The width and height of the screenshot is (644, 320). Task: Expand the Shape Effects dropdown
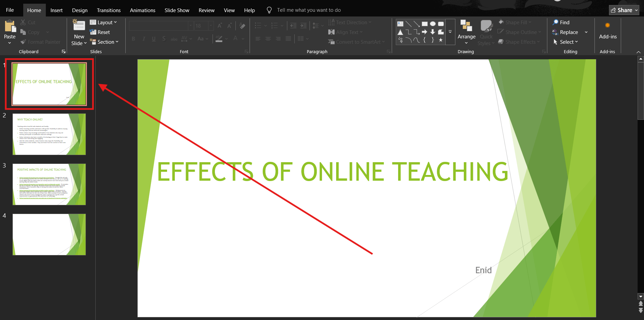pos(519,42)
